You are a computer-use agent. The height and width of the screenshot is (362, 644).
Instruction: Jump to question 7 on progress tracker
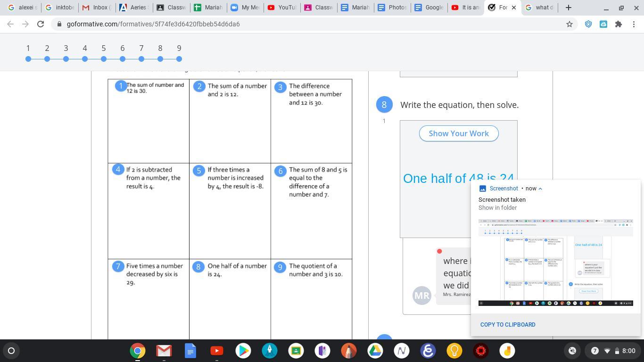click(141, 59)
